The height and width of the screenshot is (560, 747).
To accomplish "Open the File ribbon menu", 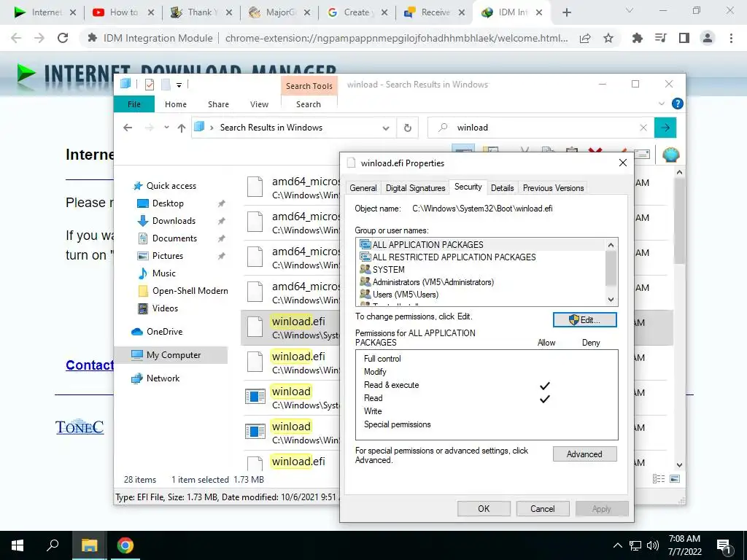I will [x=134, y=104].
